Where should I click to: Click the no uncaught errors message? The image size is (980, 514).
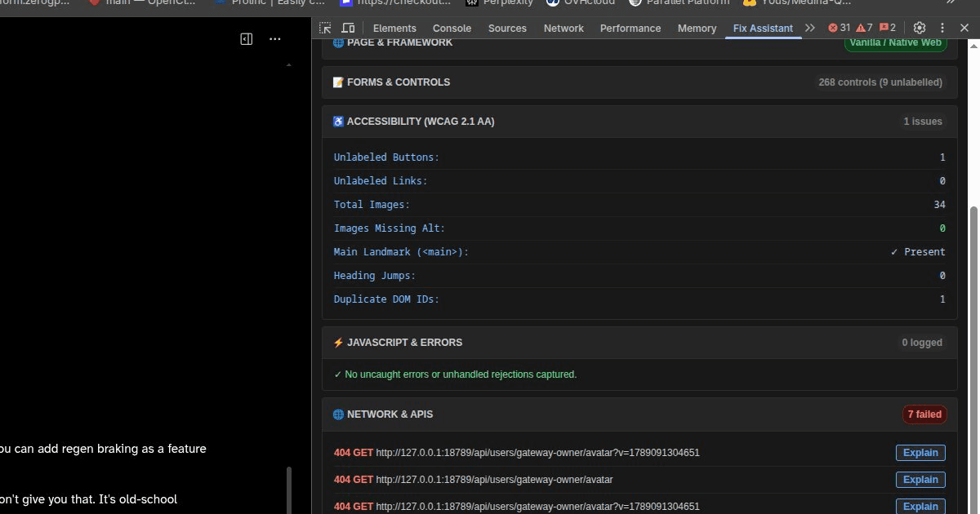pos(456,374)
